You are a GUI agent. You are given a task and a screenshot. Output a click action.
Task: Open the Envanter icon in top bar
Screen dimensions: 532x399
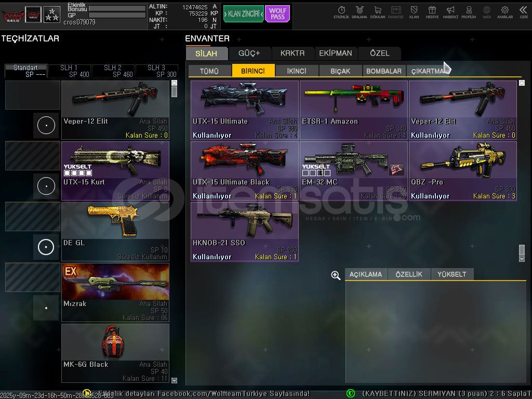pos(395,12)
